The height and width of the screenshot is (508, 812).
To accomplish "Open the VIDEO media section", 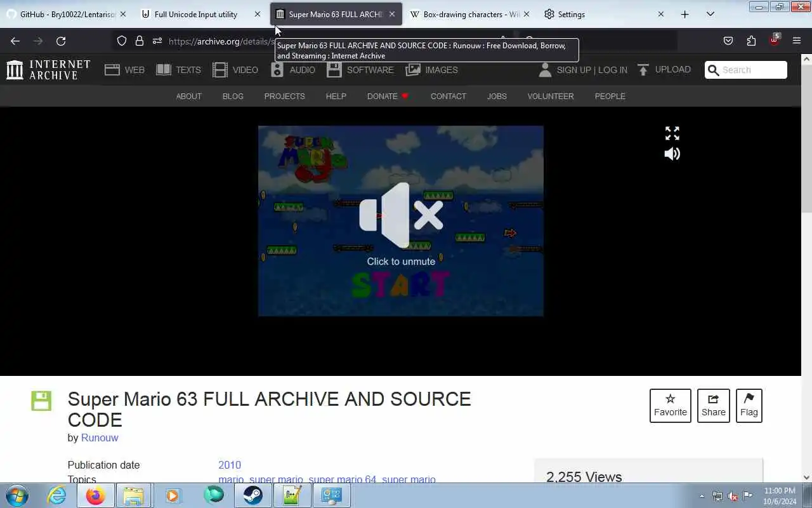I will [235, 70].
